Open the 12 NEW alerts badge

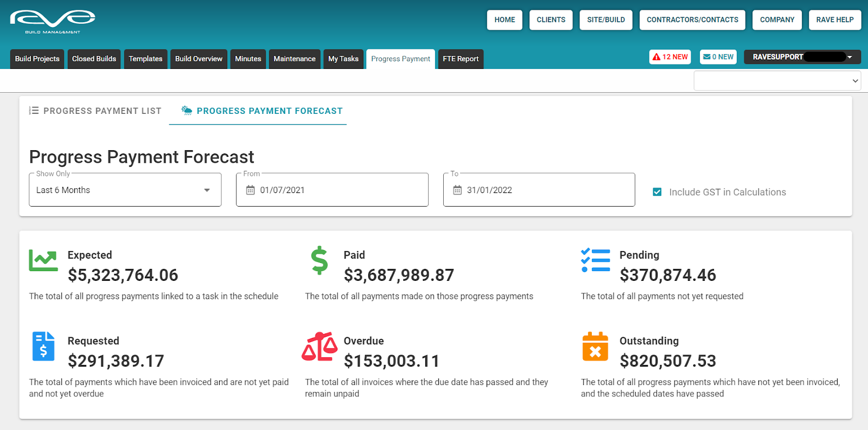coord(670,57)
